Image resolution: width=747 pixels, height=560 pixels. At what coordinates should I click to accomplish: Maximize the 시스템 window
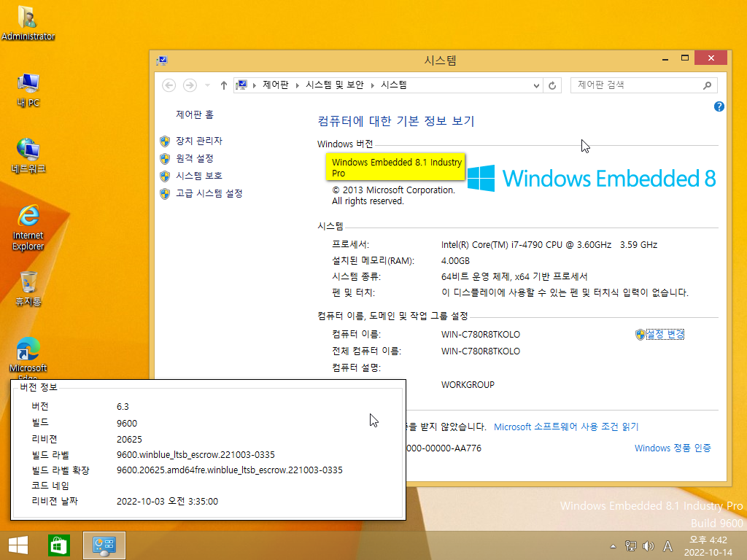coord(684,58)
